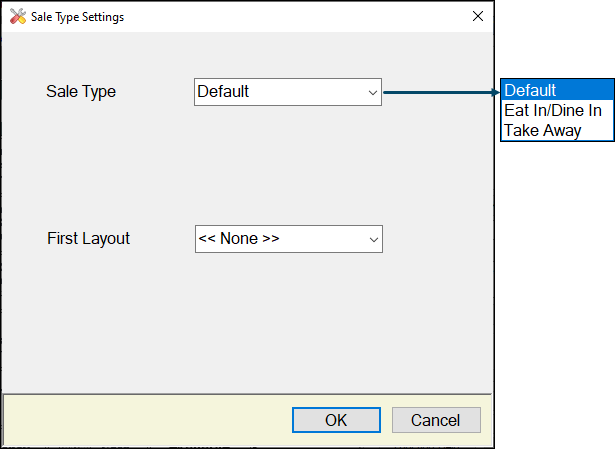The image size is (615, 449).
Task: Click the Default value in the Sale Type box
Action: (x=223, y=92)
